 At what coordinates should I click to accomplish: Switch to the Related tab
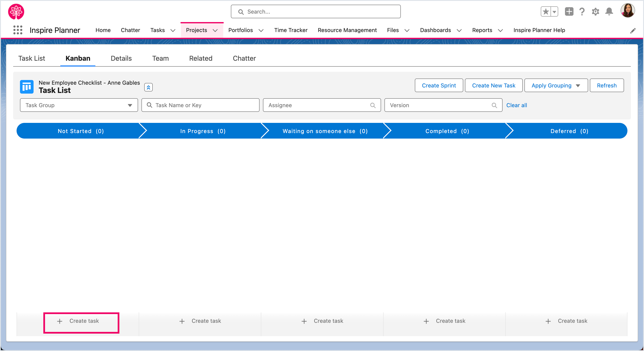(x=201, y=58)
